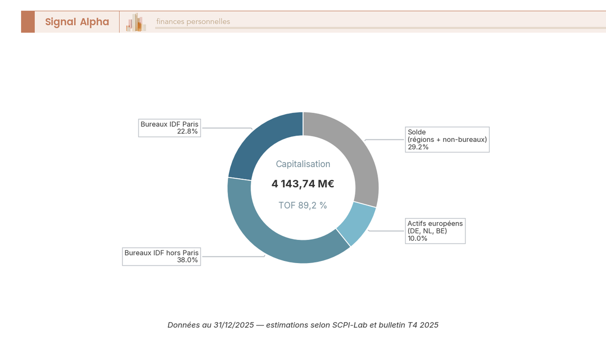606x364 pixels.
Task: Open the finances personnelles section label
Action: coord(193,22)
